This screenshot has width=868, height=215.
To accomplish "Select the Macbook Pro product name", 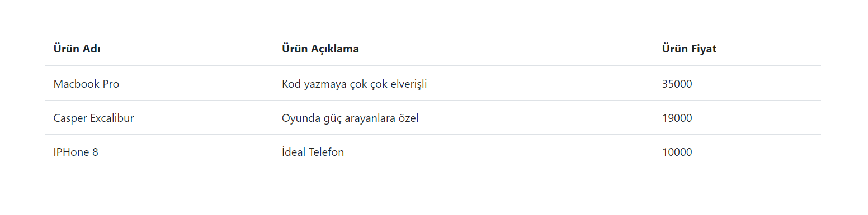I will (86, 84).
